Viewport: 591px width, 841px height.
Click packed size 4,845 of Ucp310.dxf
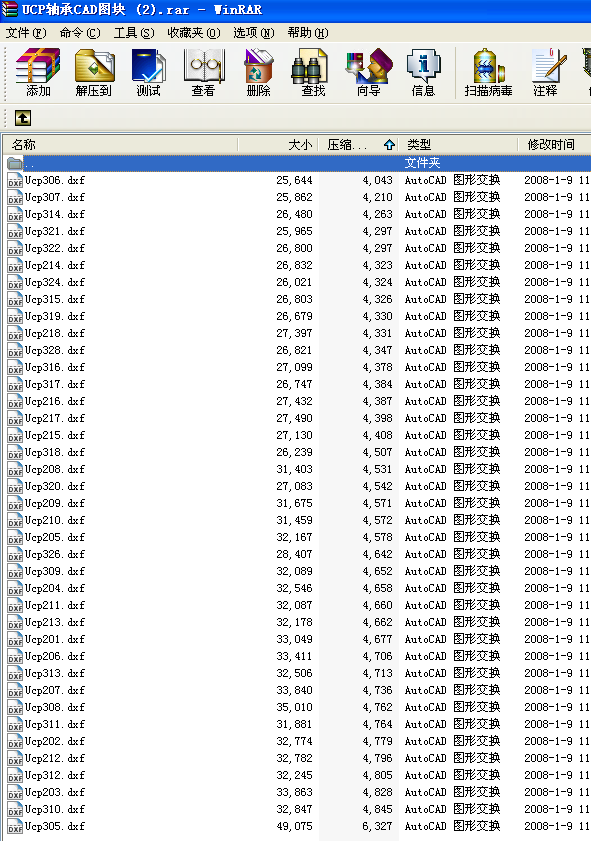tap(378, 809)
